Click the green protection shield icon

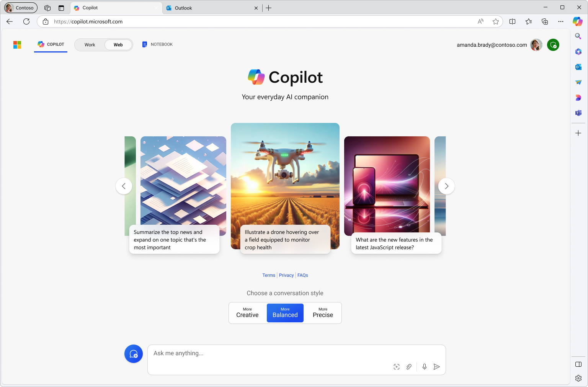pos(553,45)
